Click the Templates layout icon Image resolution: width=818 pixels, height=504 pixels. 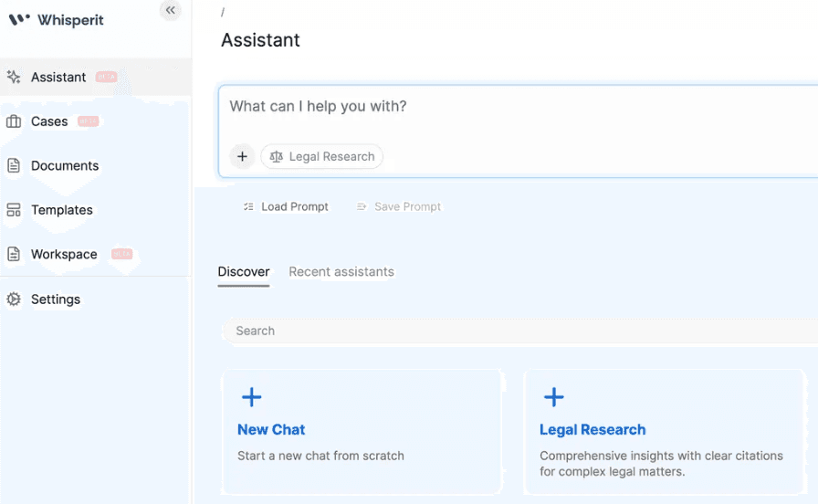pos(14,210)
